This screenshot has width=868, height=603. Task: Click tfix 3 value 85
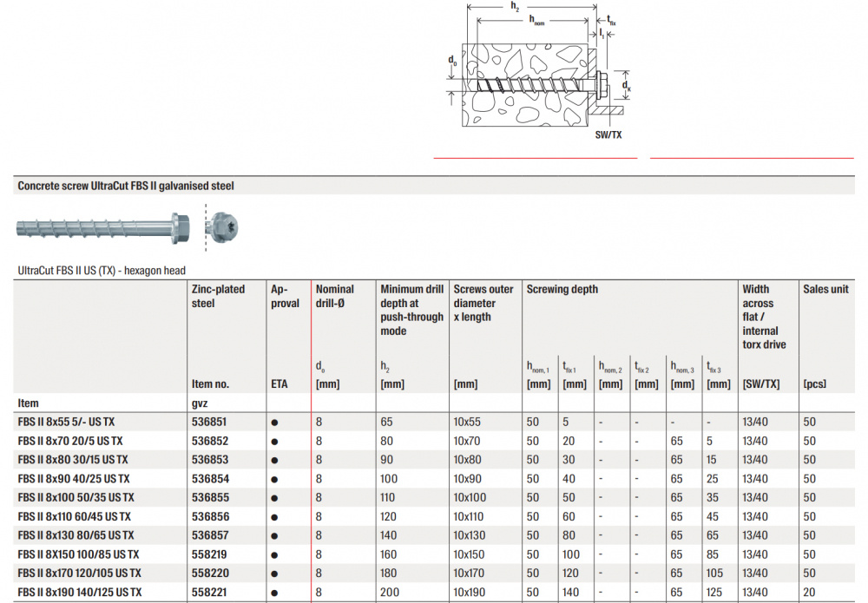(x=713, y=554)
